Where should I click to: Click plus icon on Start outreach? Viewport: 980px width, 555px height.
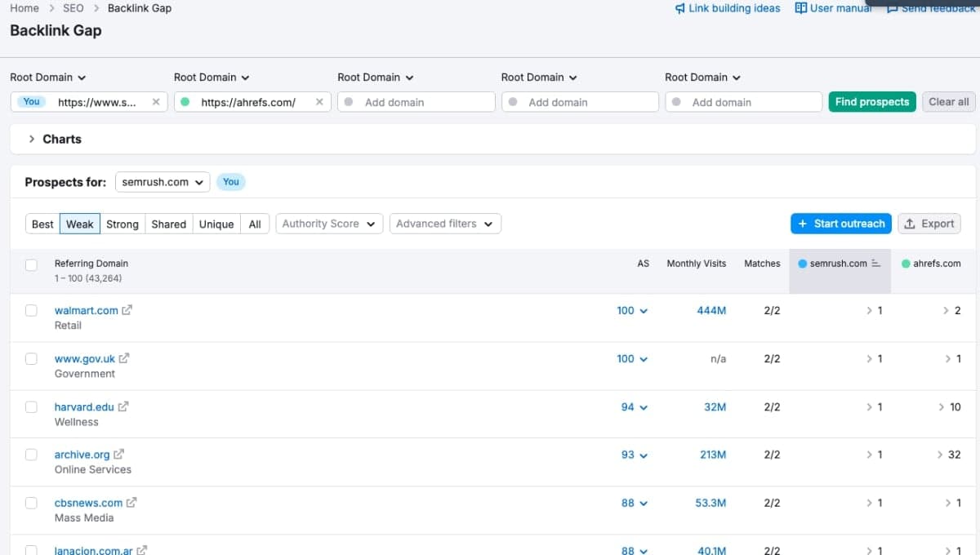point(803,224)
